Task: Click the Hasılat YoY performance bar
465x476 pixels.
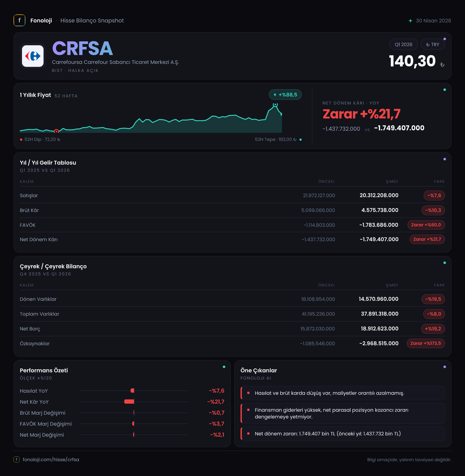Action: 132,391
